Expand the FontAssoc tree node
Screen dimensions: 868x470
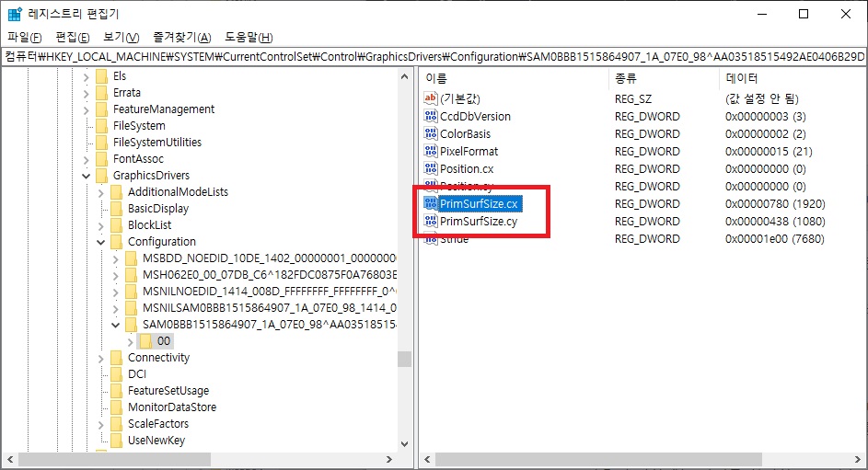click(86, 159)
